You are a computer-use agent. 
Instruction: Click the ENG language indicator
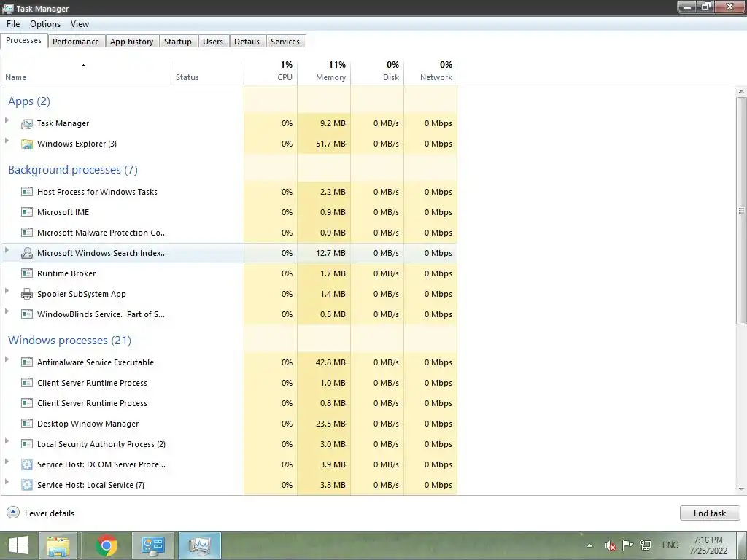[x=670, y=545]
